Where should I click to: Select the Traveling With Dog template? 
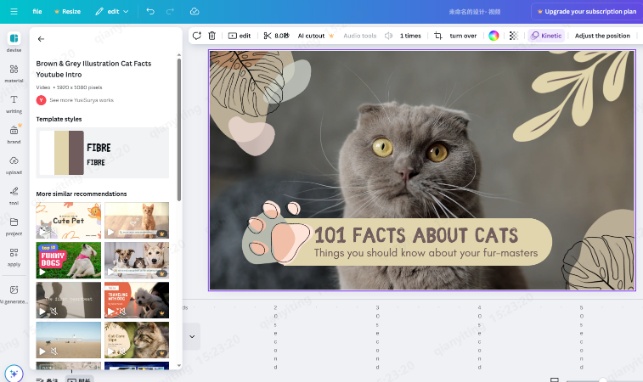click(x=137, y=300)
